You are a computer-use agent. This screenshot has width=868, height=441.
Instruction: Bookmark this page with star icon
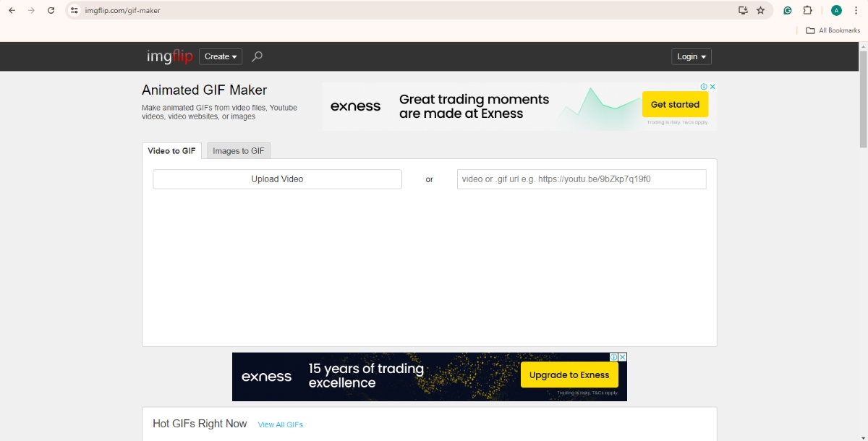coord(760,10)
